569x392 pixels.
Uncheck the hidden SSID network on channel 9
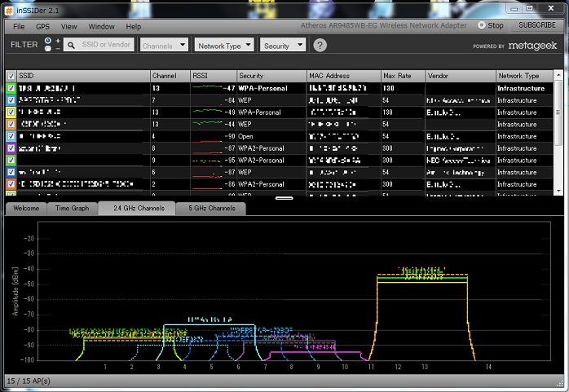pos(11,160)
